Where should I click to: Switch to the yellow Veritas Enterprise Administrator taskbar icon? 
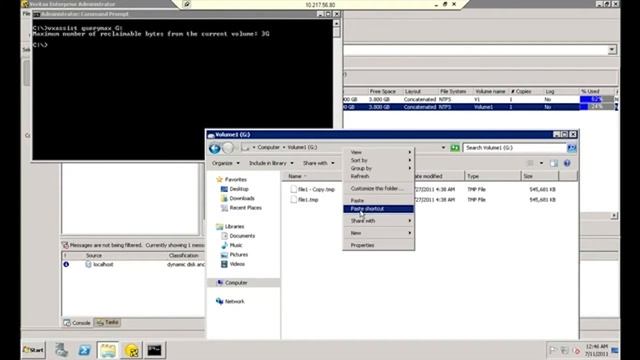131,350
